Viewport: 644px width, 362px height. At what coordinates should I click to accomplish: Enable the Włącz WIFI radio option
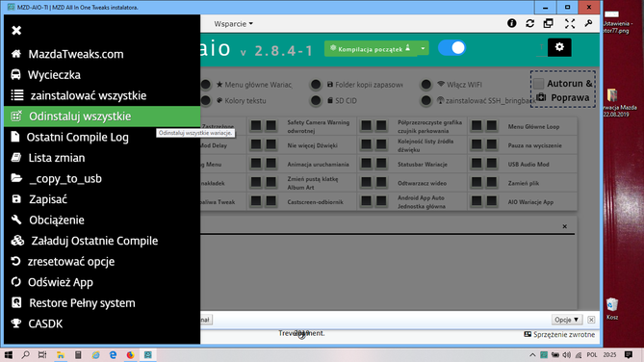click(425, 85)
